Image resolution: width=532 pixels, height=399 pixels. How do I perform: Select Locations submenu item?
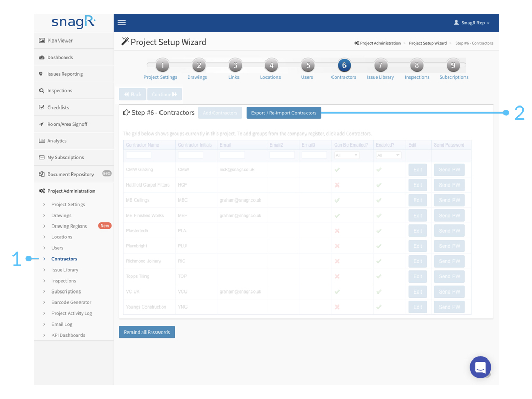(x=62, y=237)
